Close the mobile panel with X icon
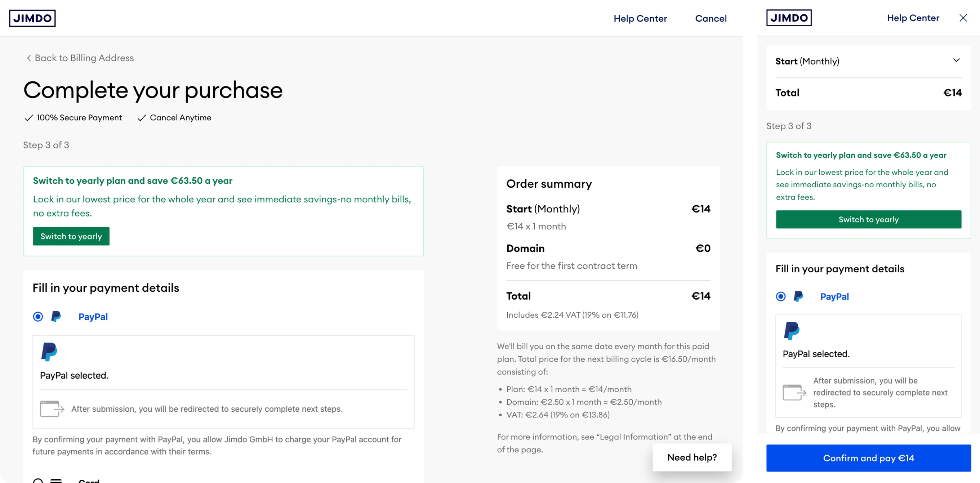This screenshot has height=483, width=980. (963, 18)
